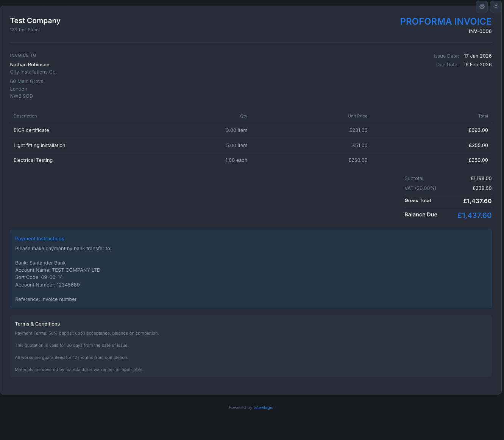Select the Gross Total value

[x=477, y=201]
